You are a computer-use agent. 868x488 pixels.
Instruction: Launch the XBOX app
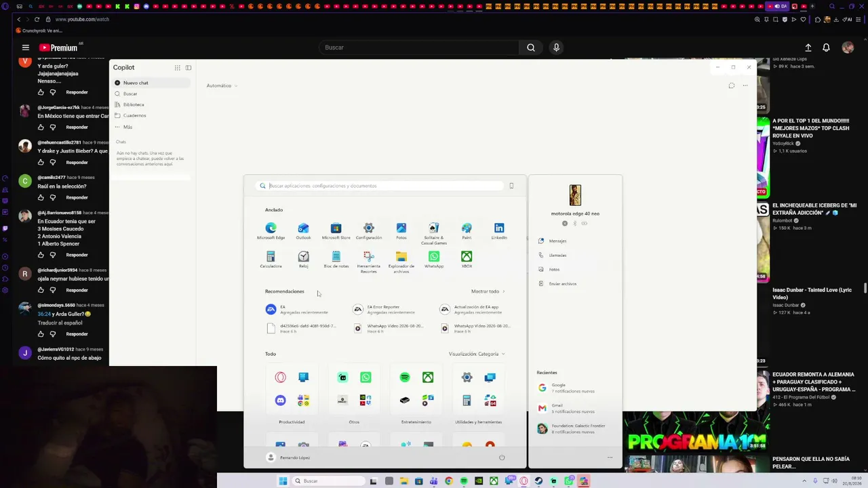pos(467,260)
